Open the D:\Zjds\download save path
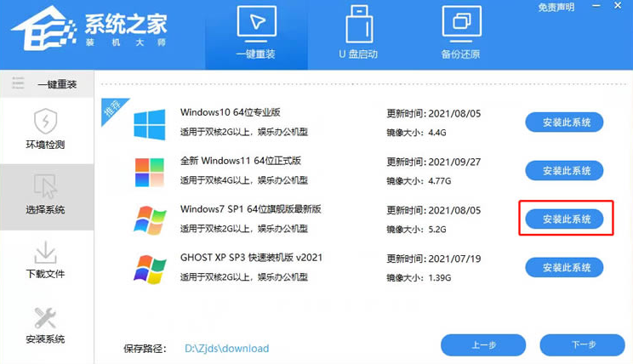The width and height of the screenshot is (633, 364). (x=226, y=349)
